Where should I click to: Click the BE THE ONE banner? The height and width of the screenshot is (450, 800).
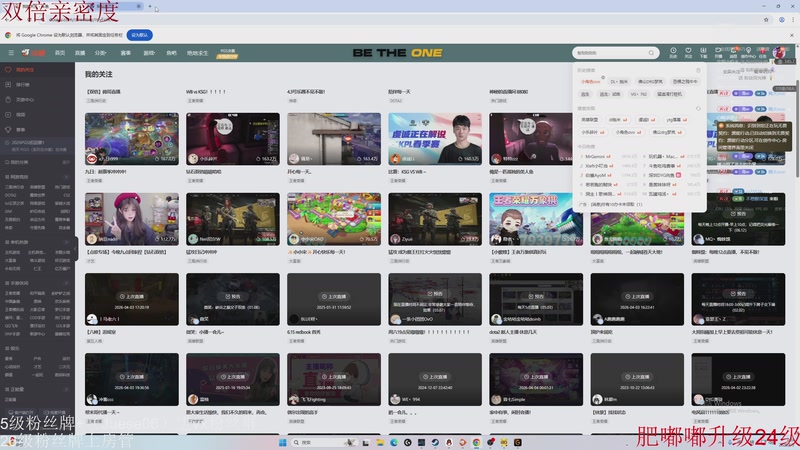point(397,53)
